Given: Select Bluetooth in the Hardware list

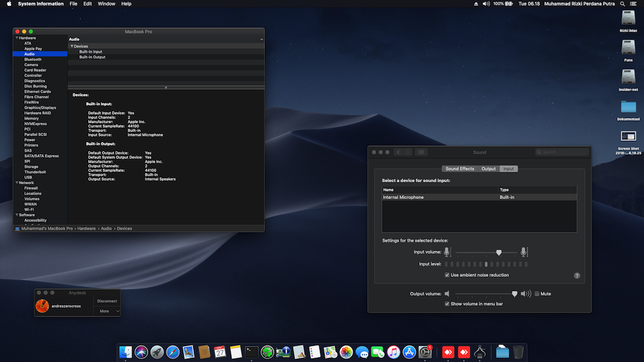Looking at the screenshot, I should 33,60.
